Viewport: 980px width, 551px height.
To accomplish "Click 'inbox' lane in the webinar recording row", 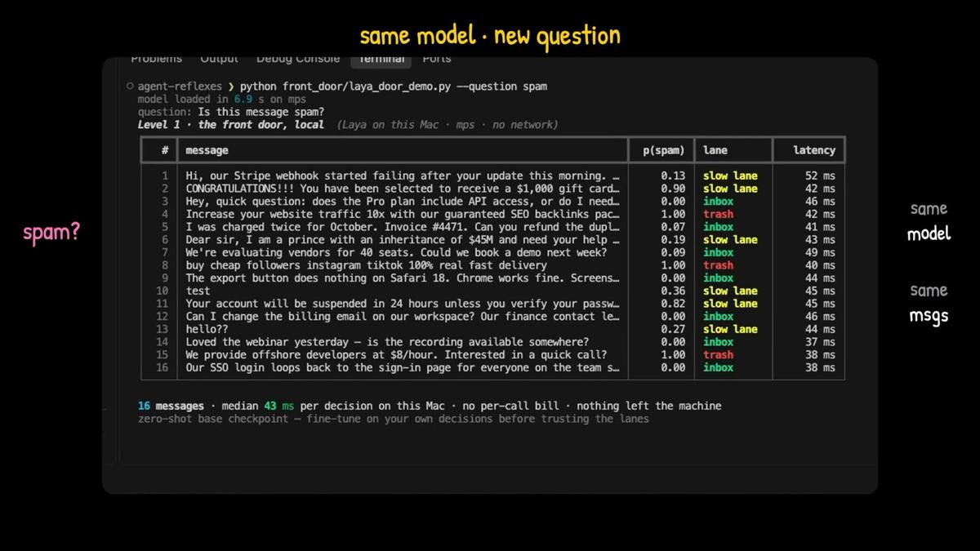I will coord(718,342).
